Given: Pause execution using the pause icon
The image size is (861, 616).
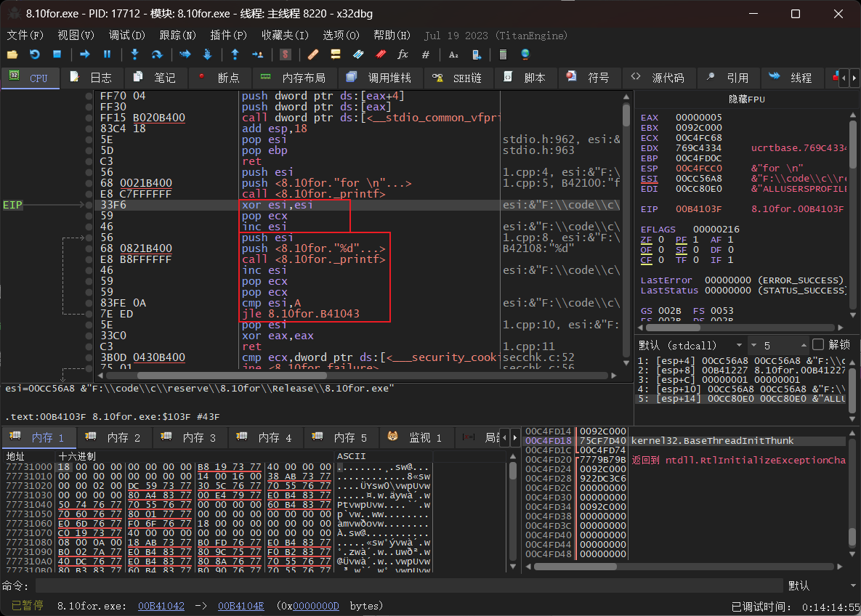Looking at the screenshot, I should point(107,54).
